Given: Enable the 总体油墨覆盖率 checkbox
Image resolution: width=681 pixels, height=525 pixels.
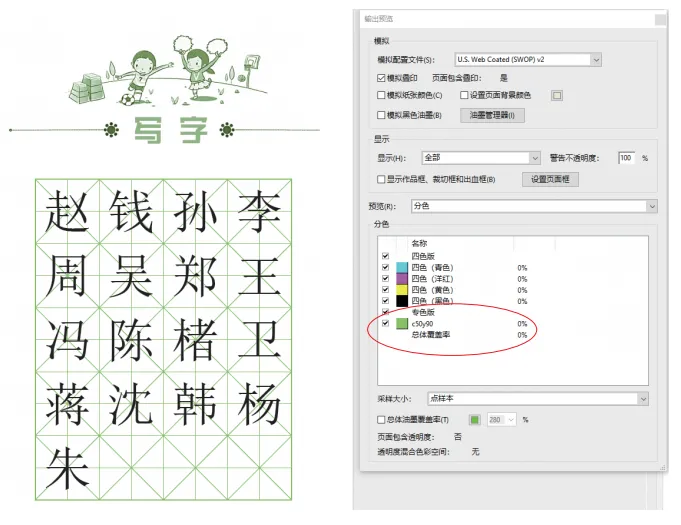Looking at the screenshot, I should [x=381, y=419].
